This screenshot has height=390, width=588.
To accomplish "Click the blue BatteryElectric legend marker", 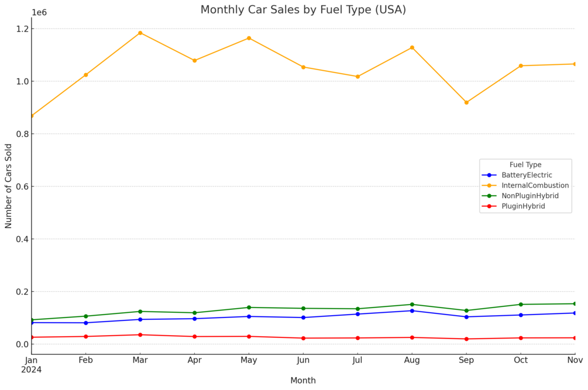I will (489, 175).
